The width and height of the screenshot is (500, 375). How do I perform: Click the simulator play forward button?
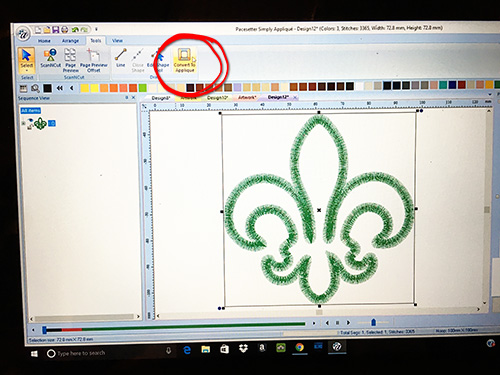tap(348, 323)
